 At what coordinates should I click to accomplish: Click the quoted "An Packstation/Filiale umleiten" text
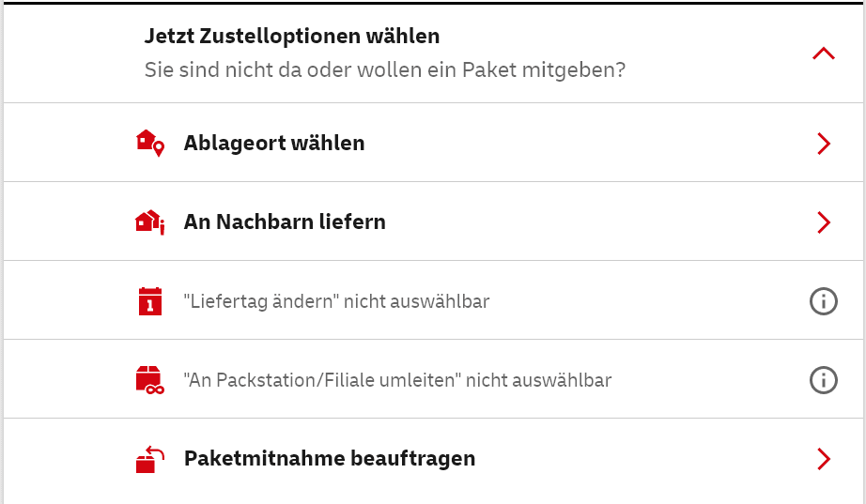(x=322, y=380)
